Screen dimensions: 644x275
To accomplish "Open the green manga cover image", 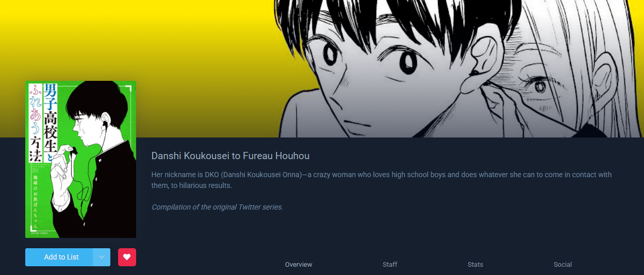I will pyautogui.click(x=80, y=159).
